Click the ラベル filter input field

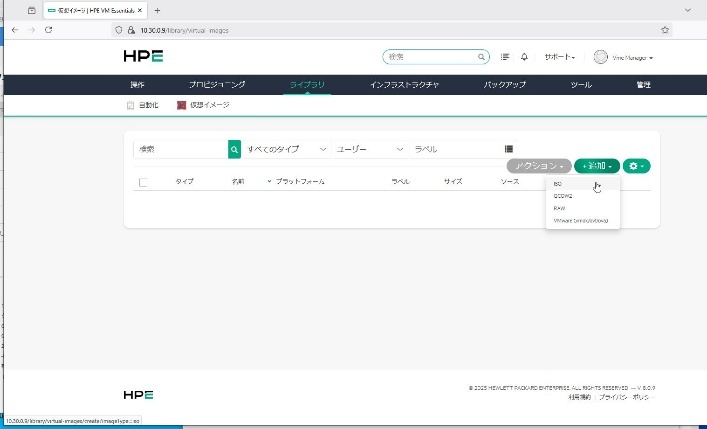click(450, 149)
